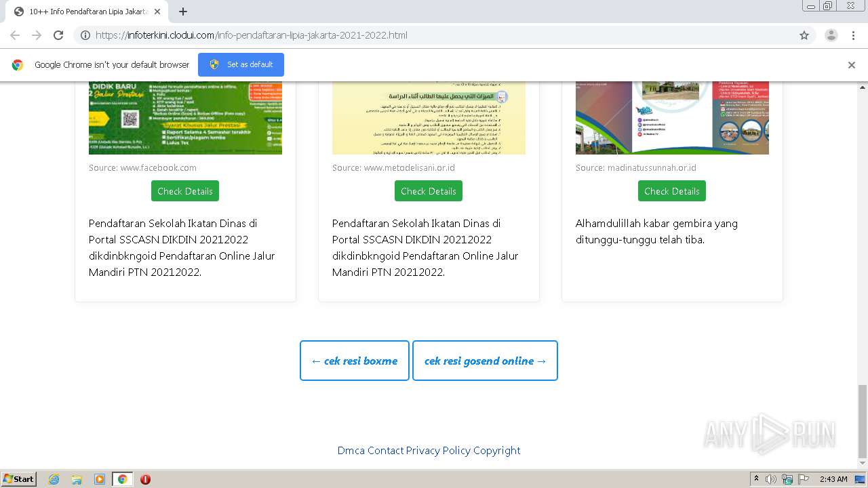
Task: Open the red antivirus taskbar icon
Action: (145, 479)
